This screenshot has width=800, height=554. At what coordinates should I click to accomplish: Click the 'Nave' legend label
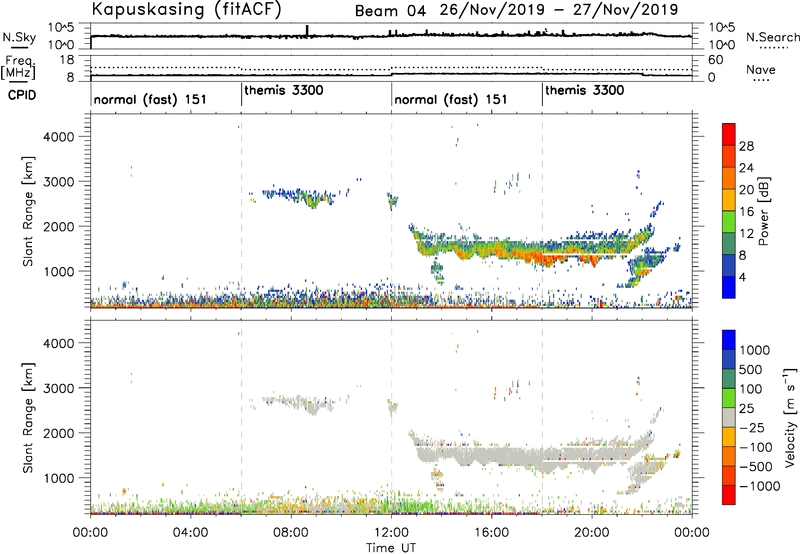tap(761, 69)
